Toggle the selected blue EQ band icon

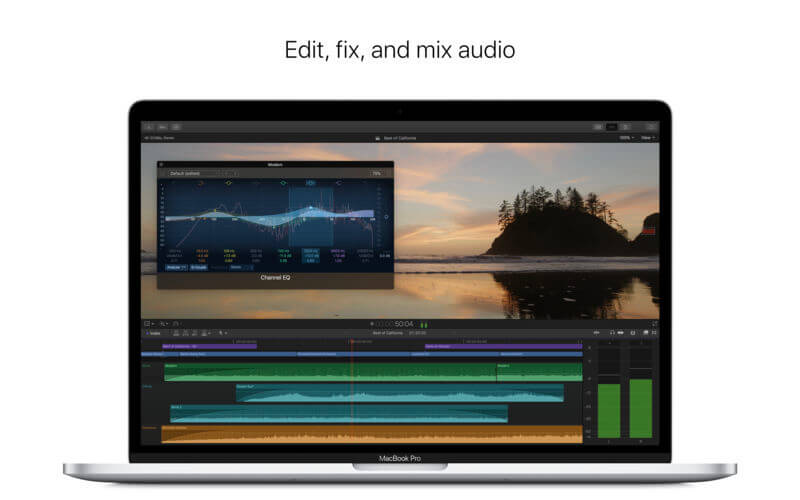(310, 183)
